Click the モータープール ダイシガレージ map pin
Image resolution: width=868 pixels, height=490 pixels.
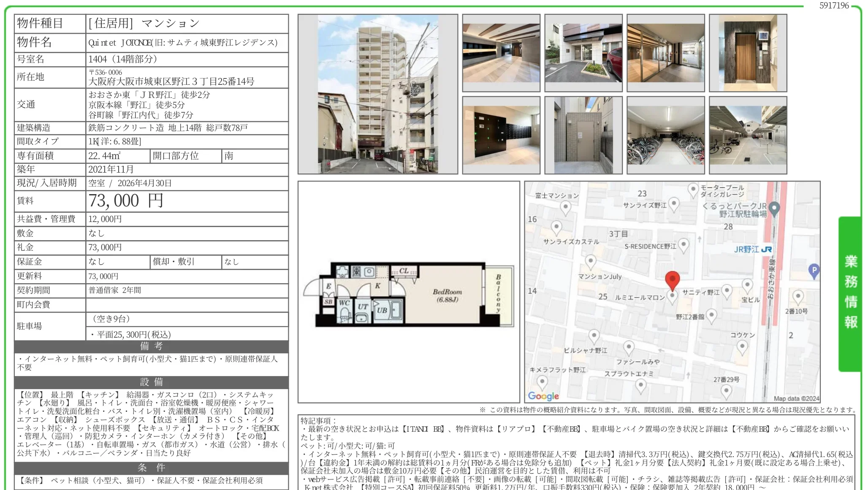(693, 189)
